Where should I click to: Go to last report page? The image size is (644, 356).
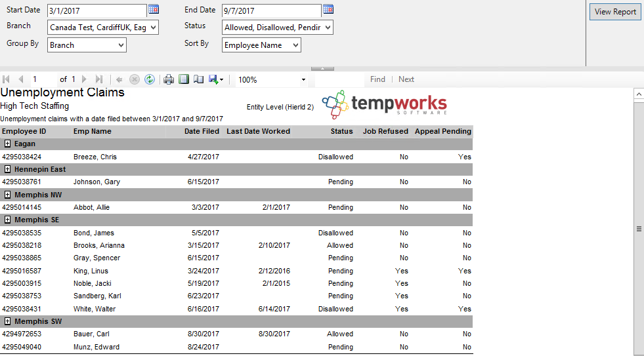98,79
